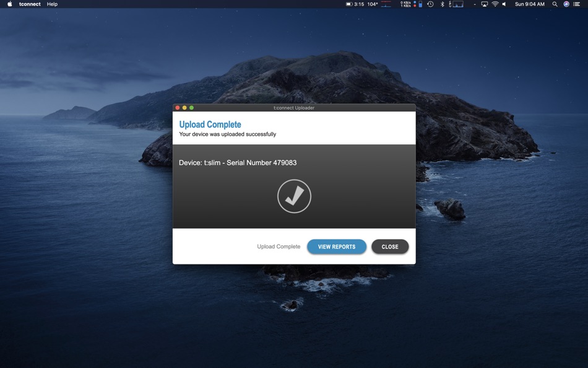Open the Apple menu
The width and height of the screenshot is (588, 368).
pyautogui.click(x=10, y=4)
